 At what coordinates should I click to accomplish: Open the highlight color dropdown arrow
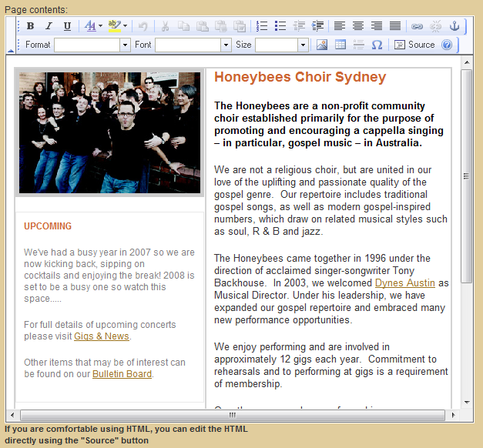pyautogui.click(x=125, y=26)
